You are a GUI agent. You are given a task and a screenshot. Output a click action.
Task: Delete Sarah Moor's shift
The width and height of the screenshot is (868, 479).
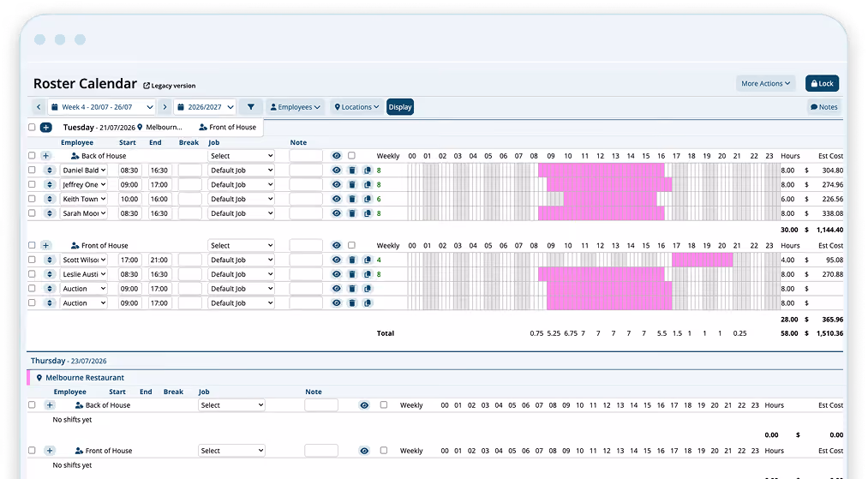(351, 213)
